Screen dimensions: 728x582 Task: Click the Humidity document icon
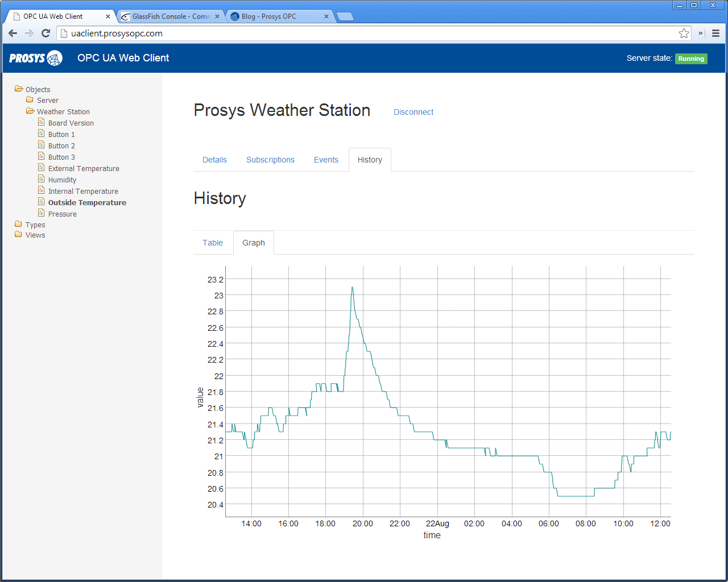tap(41, 179)
